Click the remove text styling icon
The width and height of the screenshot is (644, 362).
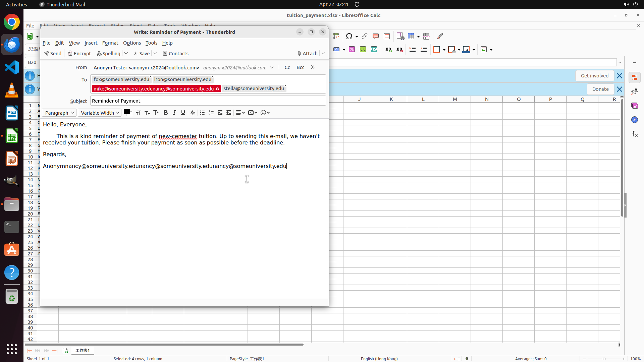(193, 113)
